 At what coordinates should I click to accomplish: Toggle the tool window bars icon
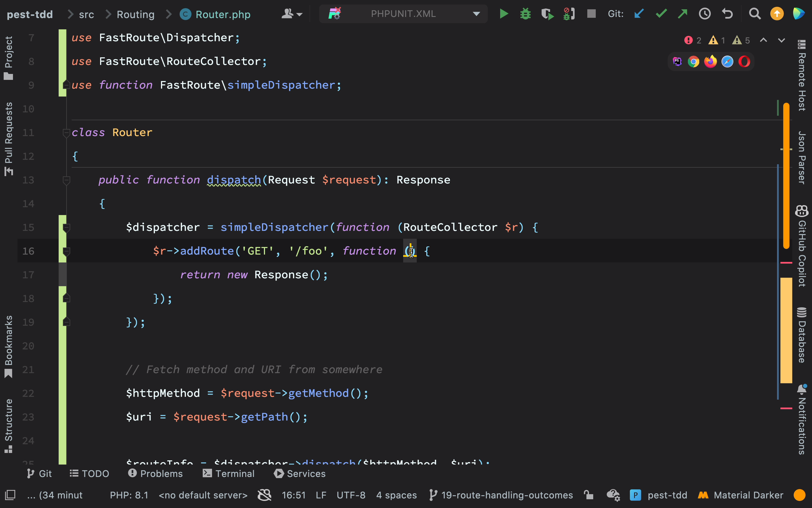pos(10,495)
